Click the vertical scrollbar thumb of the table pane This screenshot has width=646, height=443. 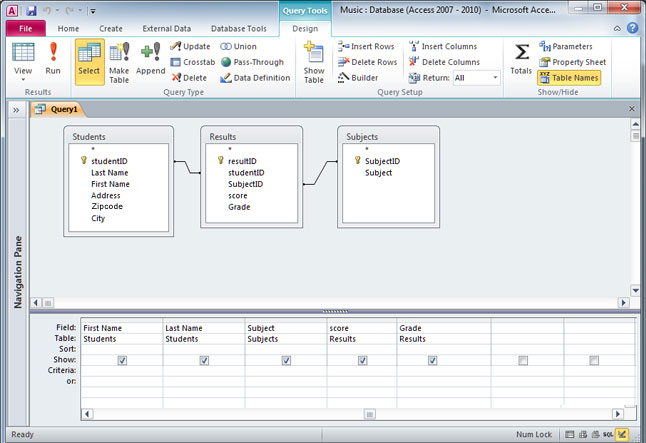click(x=635, y=136)
